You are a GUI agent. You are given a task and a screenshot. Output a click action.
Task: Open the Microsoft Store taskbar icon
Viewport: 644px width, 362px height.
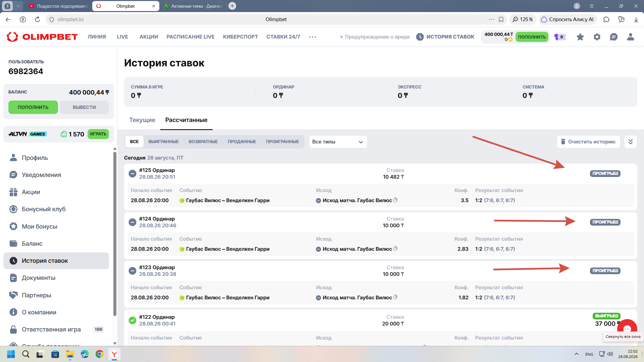click(55, 354)
